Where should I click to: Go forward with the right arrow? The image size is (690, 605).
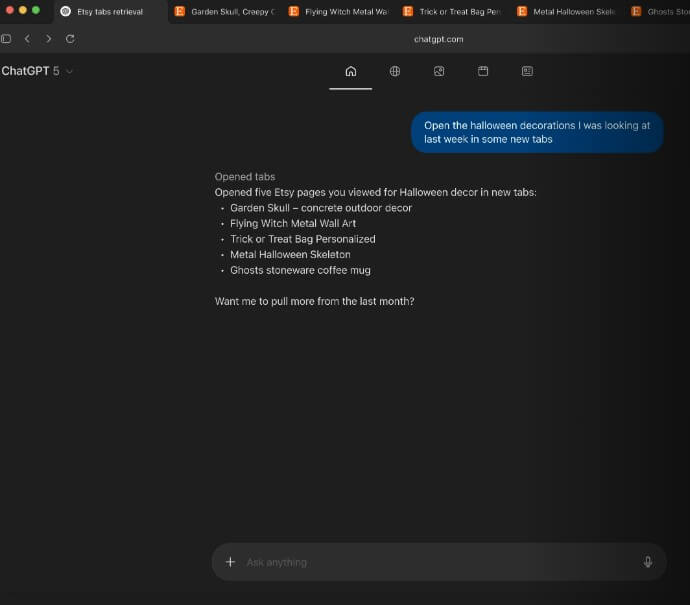48,39
